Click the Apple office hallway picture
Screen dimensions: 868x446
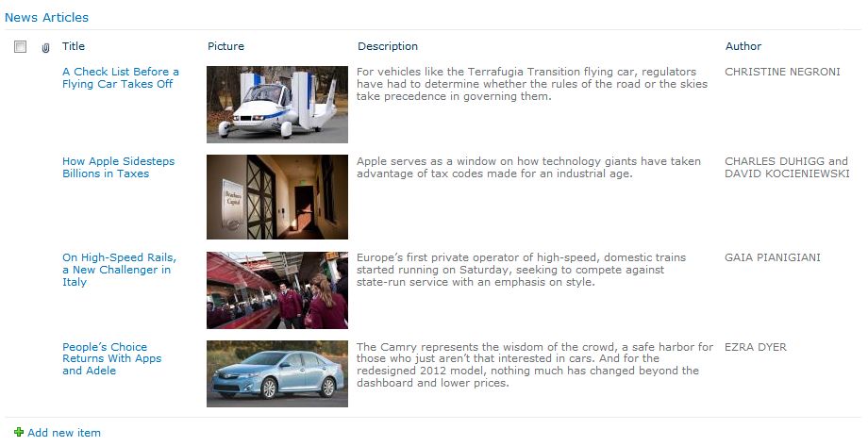[x=277, y=197]
